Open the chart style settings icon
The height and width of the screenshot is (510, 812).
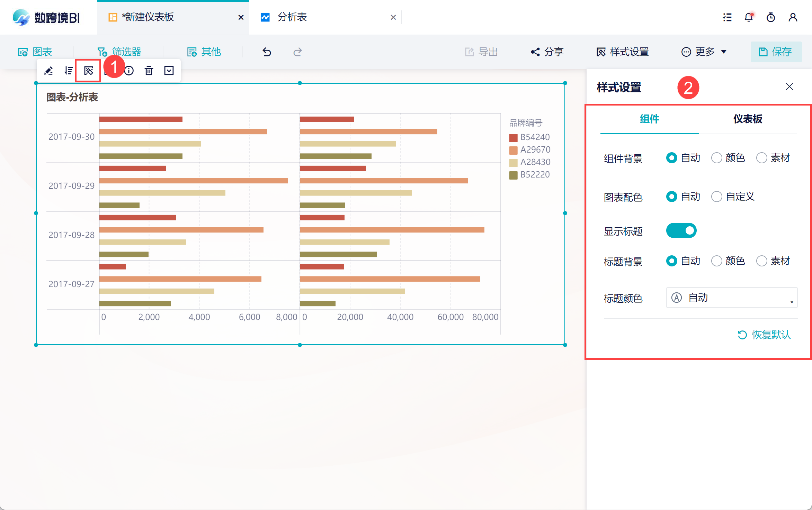point(89,71)
